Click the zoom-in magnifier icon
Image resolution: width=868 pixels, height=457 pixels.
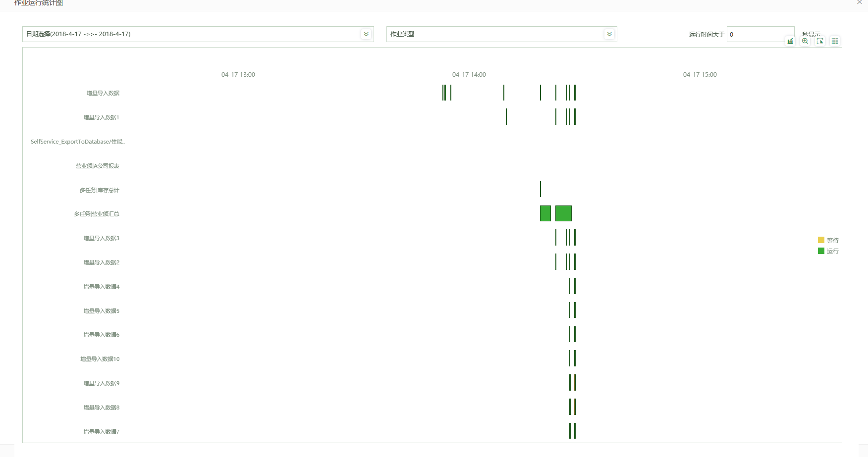[805, 41]
